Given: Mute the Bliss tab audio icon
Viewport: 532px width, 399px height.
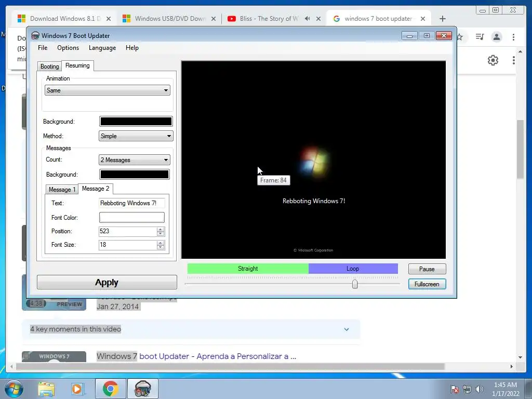Looking at the screenshot, I should coord(308,19).
